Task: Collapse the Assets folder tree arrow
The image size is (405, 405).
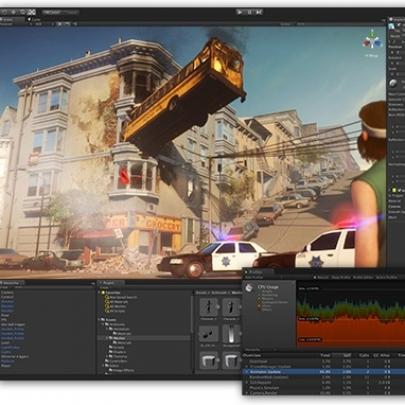Action: pyautogui.click(x=99, y=319)
